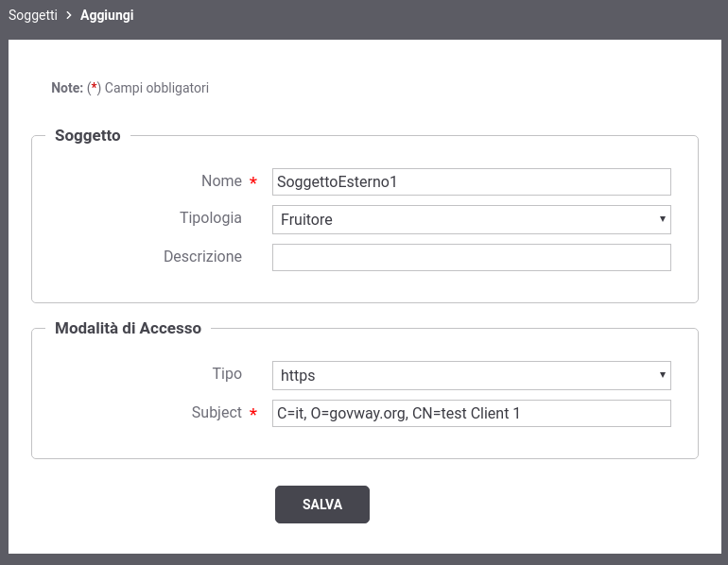Click the Soggetto section heading
The width and height of the screenshot is (728, 565).
click(x=88, y=135)
